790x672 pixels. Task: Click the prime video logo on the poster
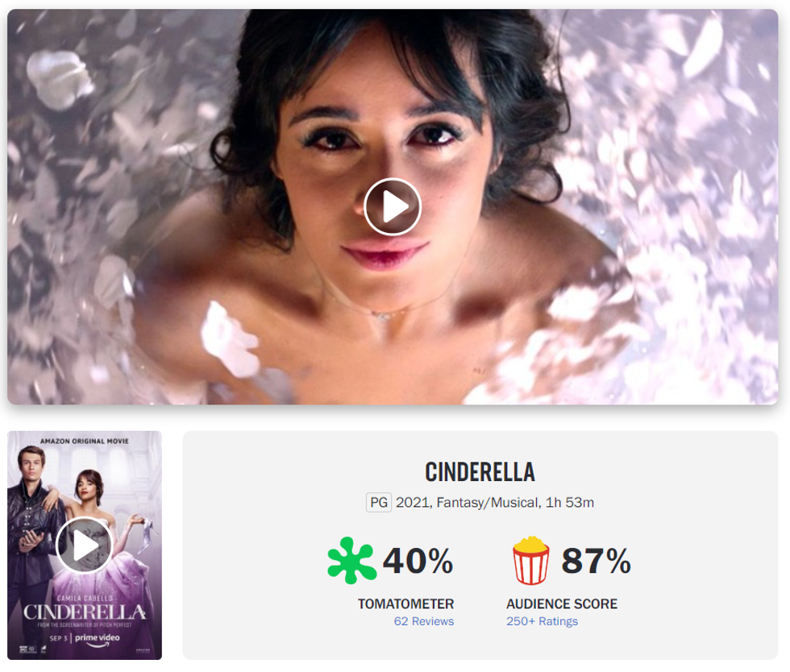(98, 639)
